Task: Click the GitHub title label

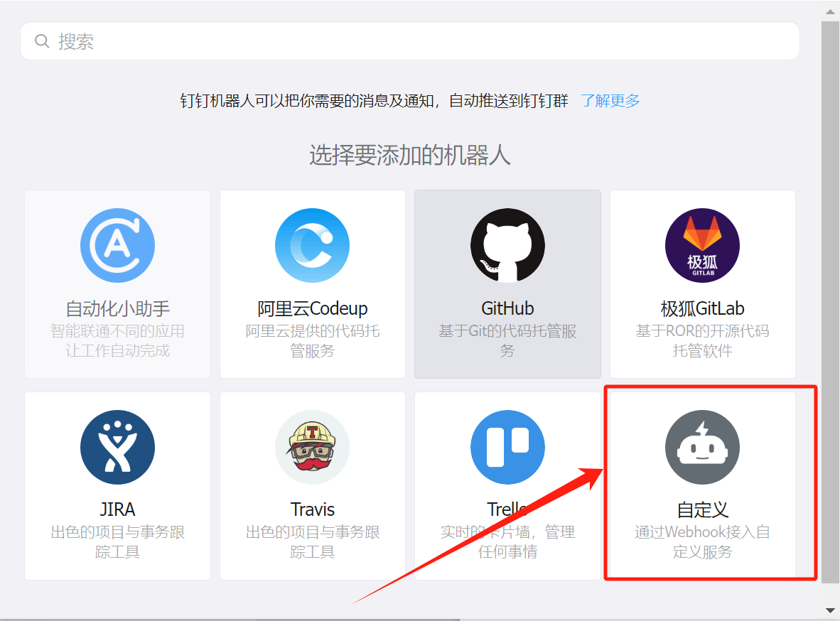Action: click(508, 308)
